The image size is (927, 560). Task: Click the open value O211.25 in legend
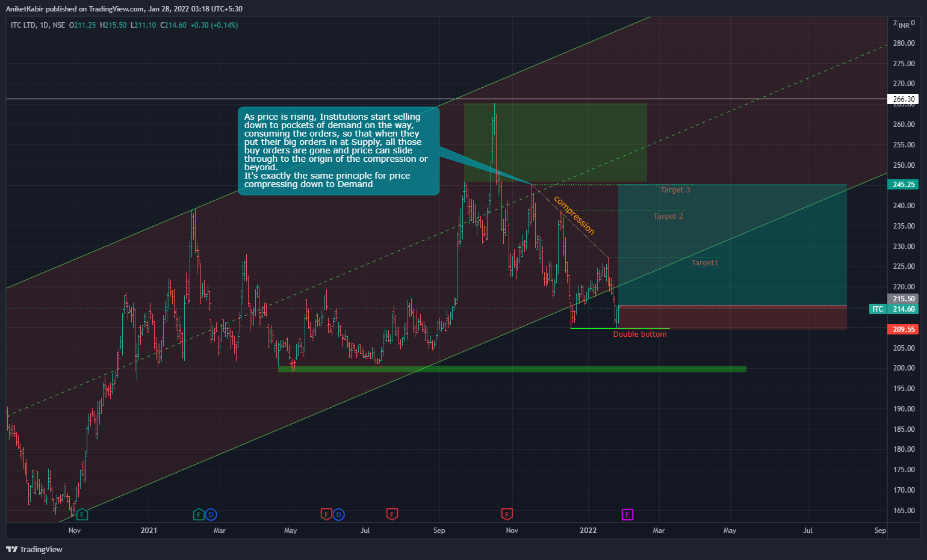[x=82, y=25]
